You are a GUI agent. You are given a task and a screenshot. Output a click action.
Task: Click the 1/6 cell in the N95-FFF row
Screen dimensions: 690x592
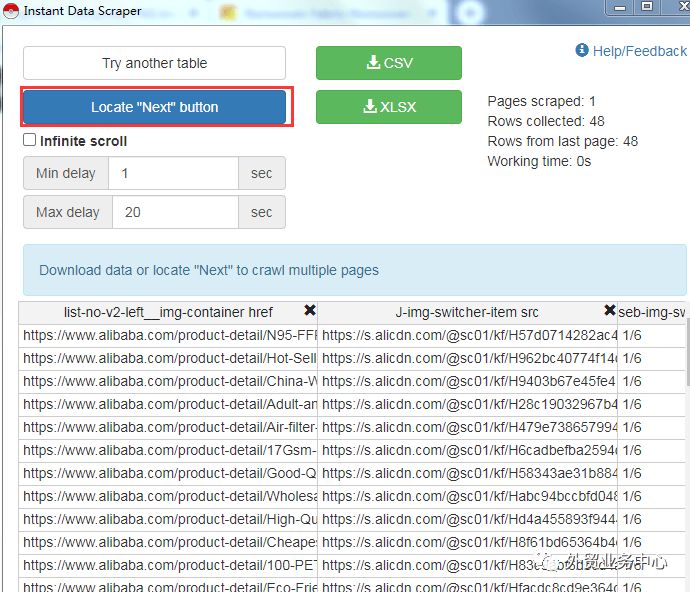pyautogui.click(x=652, y=335)
